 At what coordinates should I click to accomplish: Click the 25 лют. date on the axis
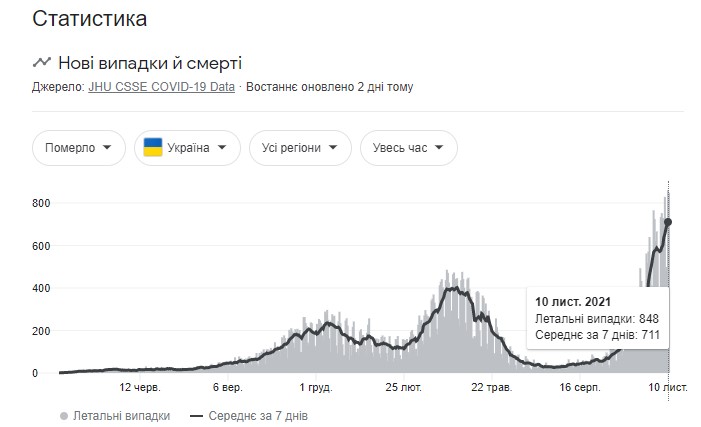click(x=406, y=387)
